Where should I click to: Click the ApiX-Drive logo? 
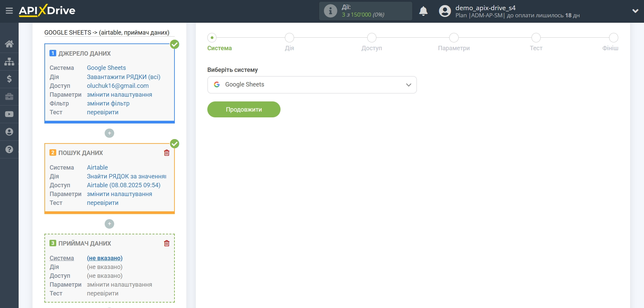coord(47,11)
